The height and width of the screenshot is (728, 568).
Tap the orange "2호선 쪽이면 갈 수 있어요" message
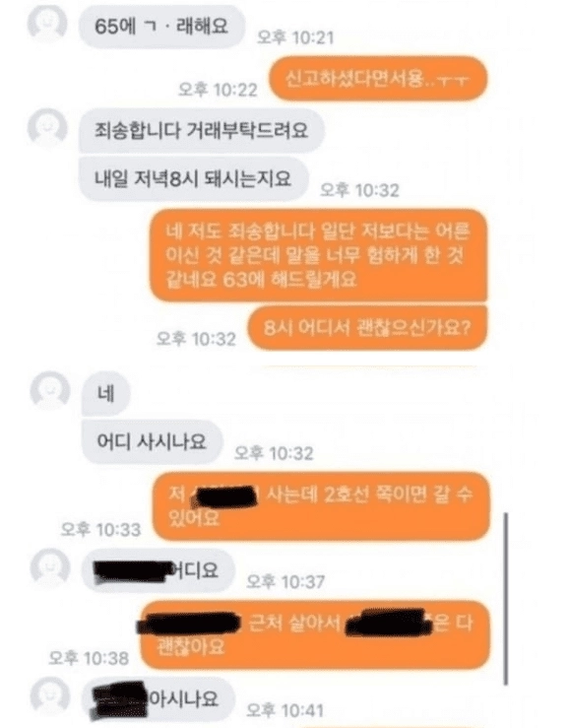321,506
